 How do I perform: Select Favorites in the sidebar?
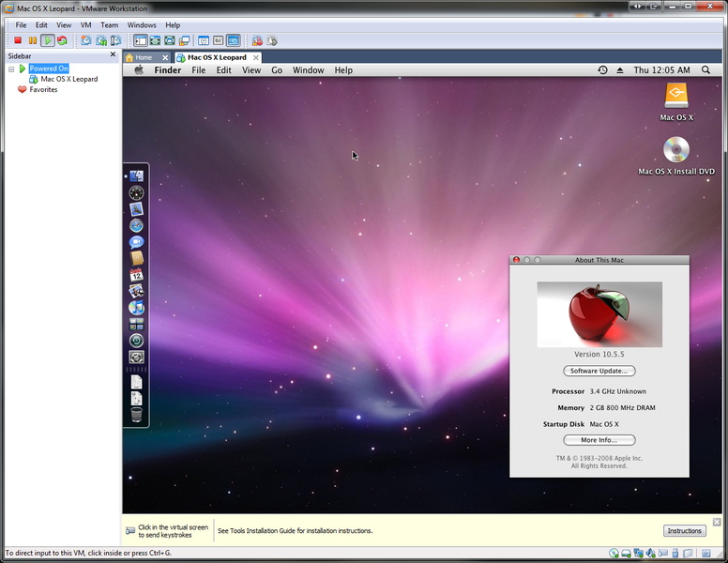click(x=43, y=89)
